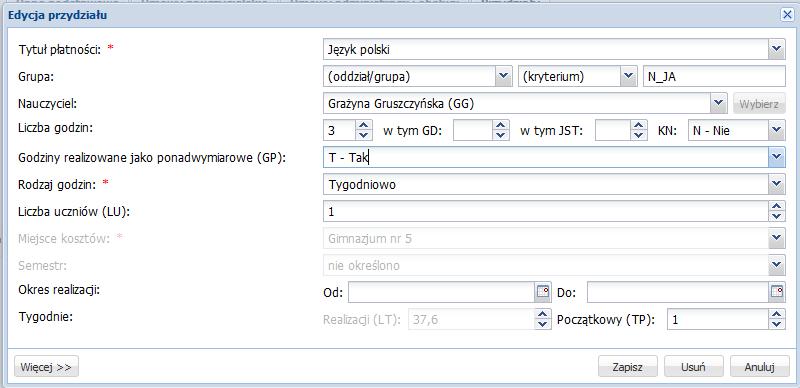Click the Początkowy (TP) input field
Image resolution: width=800 pixels, height=388 pixels.
click(718, 320)
